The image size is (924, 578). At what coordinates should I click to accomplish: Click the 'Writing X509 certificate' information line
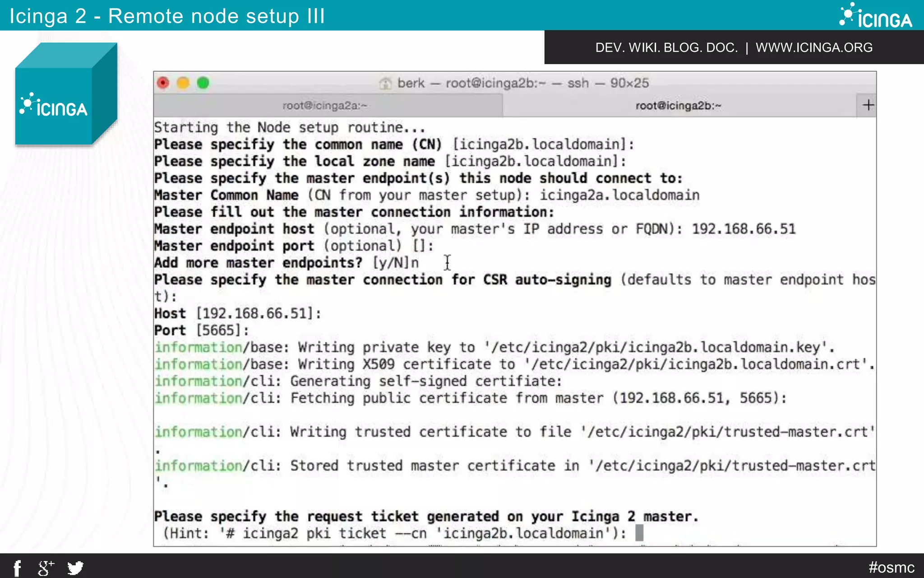514,364
